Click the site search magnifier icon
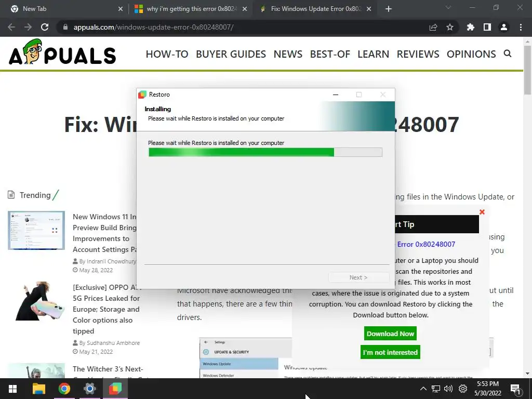The height and width of the screenshot is (399, 532). click(508, 54)
